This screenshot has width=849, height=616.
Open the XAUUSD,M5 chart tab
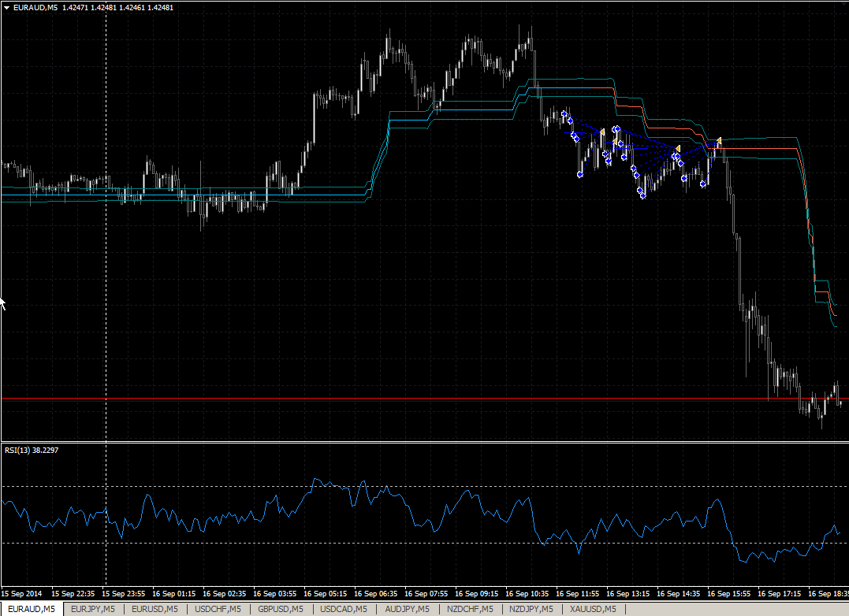point(593,609)
